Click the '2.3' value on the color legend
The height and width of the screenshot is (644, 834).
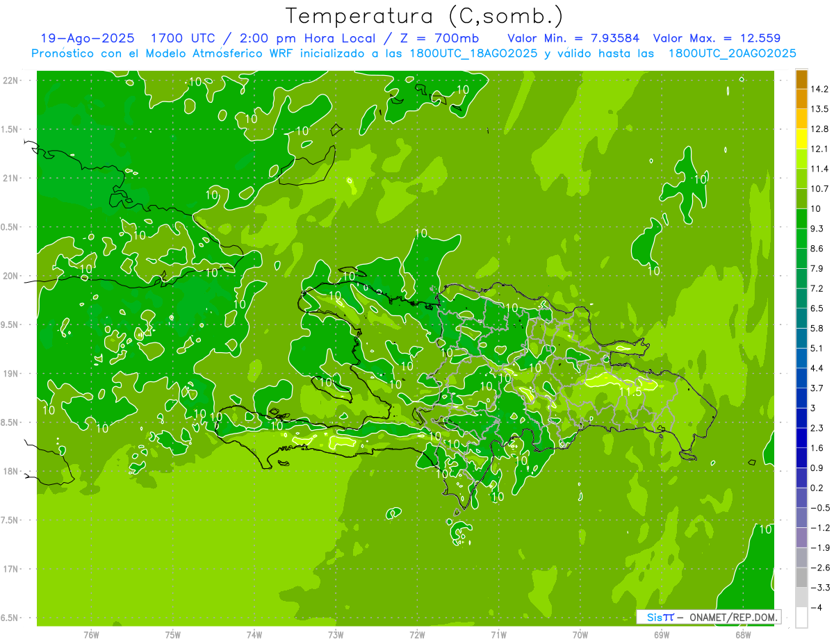(x=818, y=428)
